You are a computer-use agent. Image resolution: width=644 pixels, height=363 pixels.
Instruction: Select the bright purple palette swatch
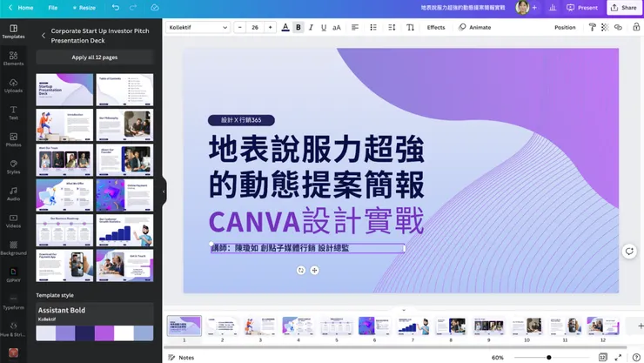[104, 333]
